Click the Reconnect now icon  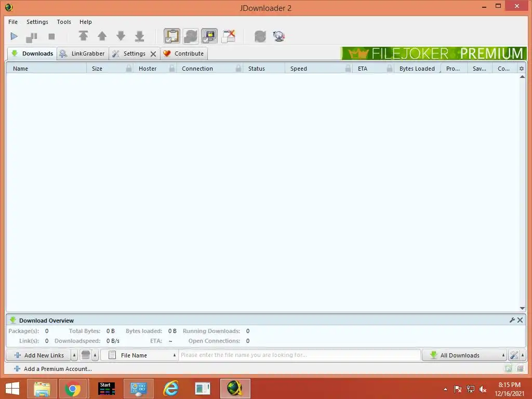tap(260, 36)
